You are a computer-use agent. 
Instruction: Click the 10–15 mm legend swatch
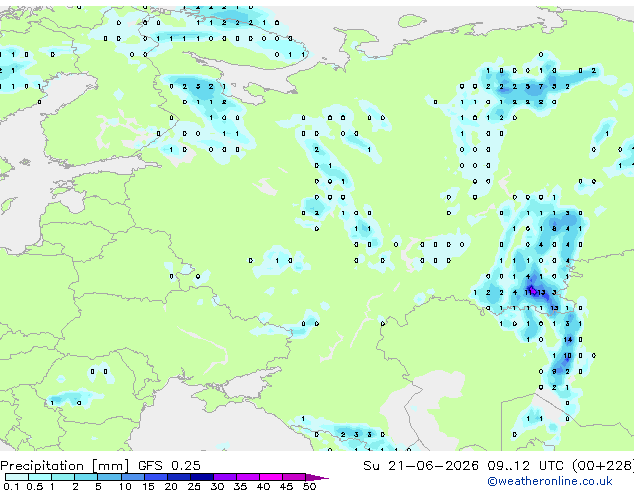pos(133,477)
